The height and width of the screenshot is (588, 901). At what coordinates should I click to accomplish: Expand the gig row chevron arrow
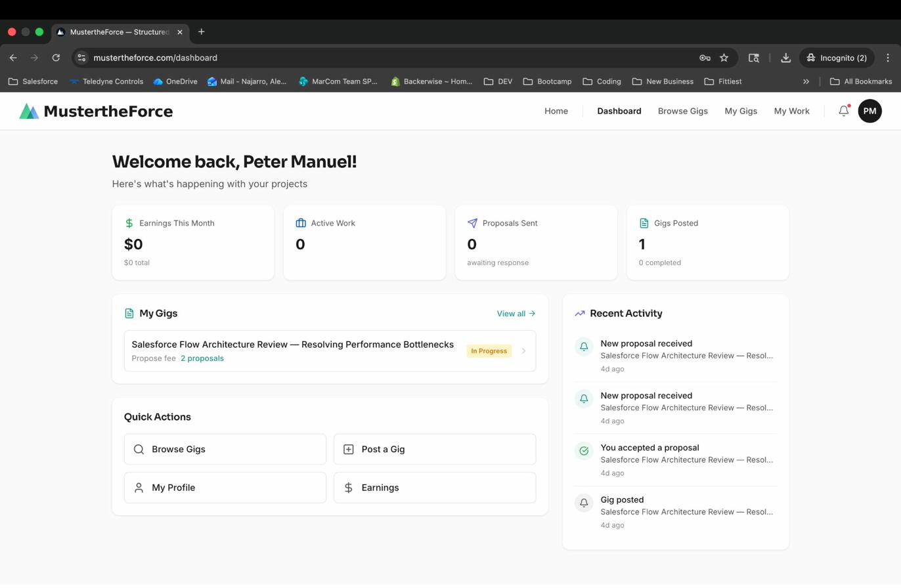[523, 351]
